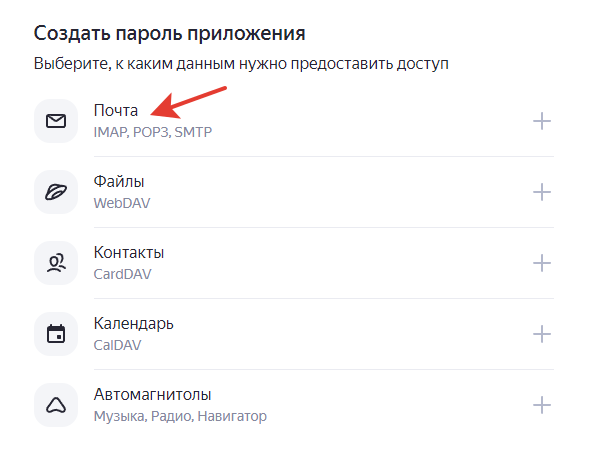Click the Файлы disk icon
Viewport: 614px width, 476px height.
pos(56,192)
